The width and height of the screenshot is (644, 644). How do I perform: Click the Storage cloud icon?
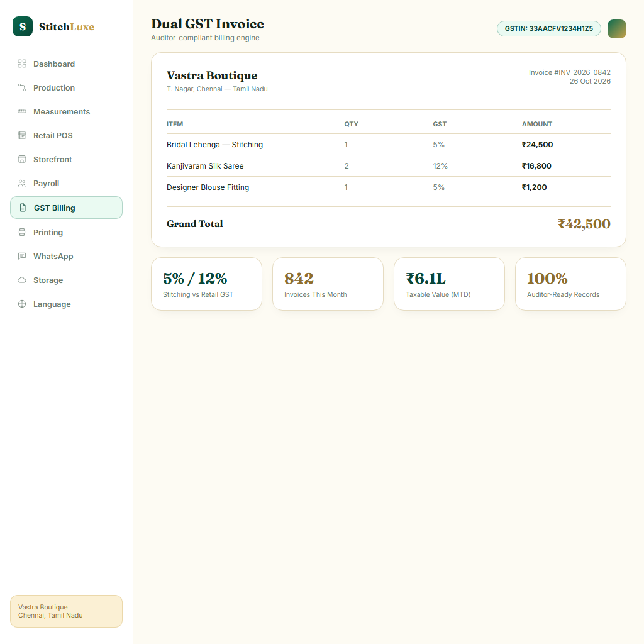pyautogui.click(x=22, y=280)
